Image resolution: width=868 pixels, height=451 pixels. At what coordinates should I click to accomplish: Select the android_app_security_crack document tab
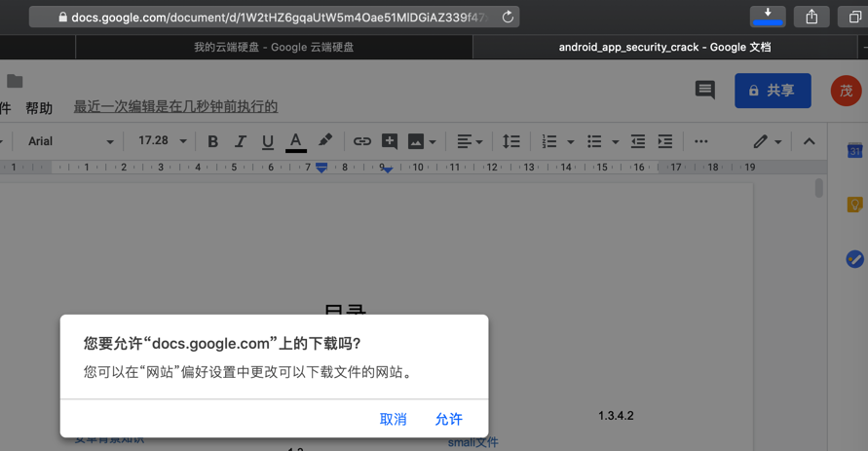click(664, 47)
